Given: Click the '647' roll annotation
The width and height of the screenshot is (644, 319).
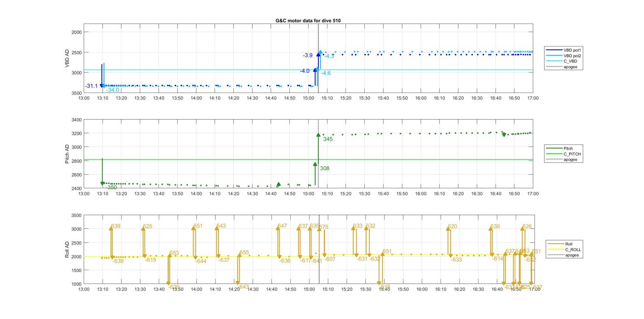Looking at the screenshot, I should pos(282,226).
